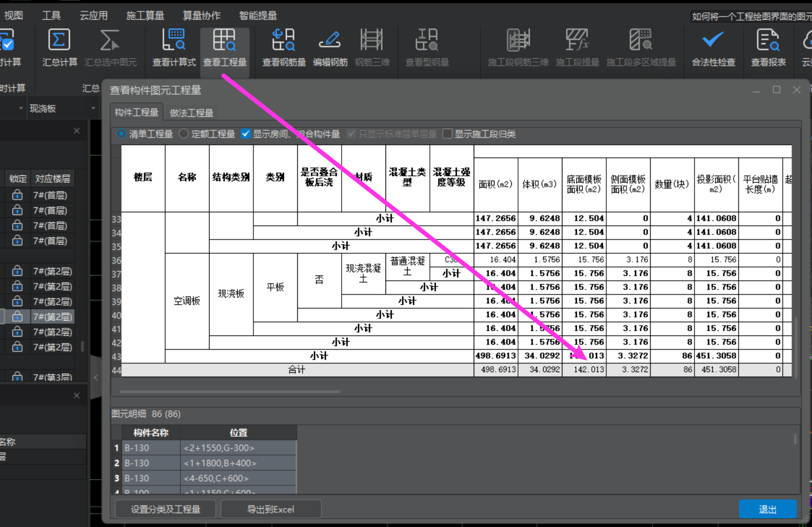812x527 pixels.
Task: Open the 现浇板 dropdown
Action: coord(62,108)
